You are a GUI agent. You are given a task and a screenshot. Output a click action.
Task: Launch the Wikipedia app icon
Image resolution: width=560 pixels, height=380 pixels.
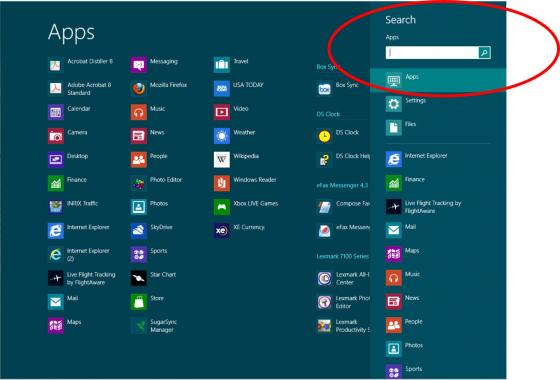[222, 160]
